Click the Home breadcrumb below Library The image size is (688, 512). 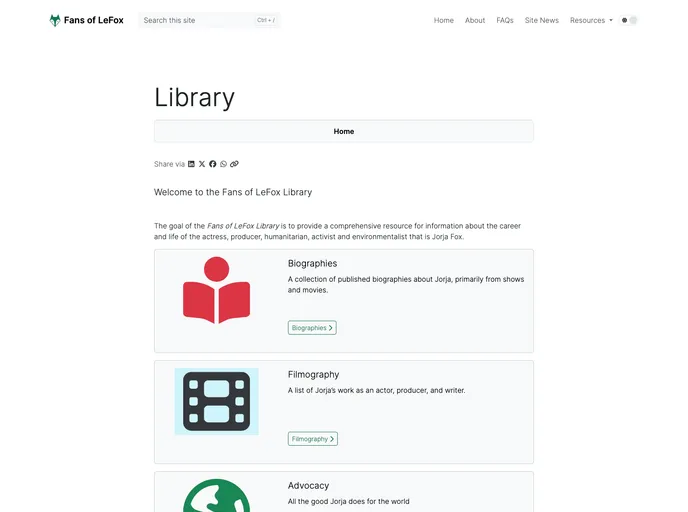point(344,131)
